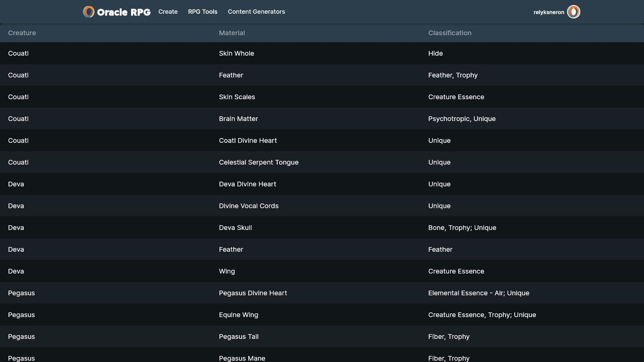Click the Oracle RPG logo icon
644x362 pixels.
89,12
